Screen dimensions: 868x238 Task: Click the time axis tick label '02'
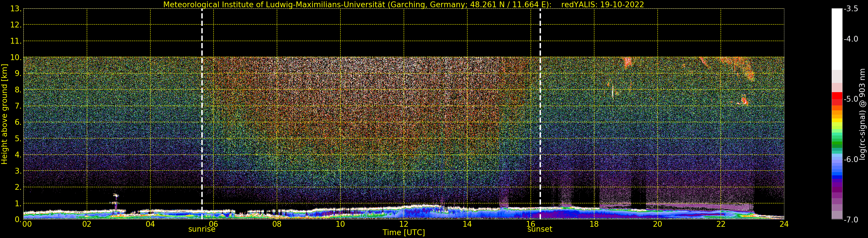click(87, 224)
